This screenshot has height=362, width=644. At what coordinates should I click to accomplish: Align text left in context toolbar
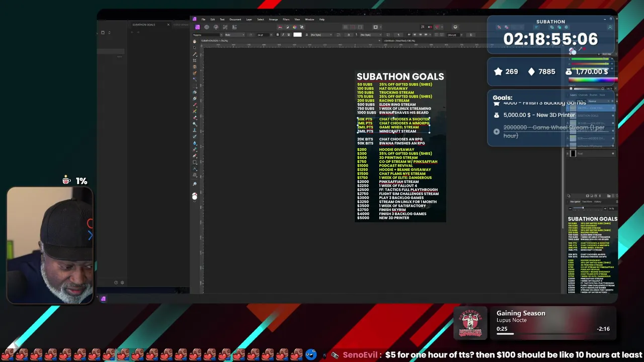point(409,35)
